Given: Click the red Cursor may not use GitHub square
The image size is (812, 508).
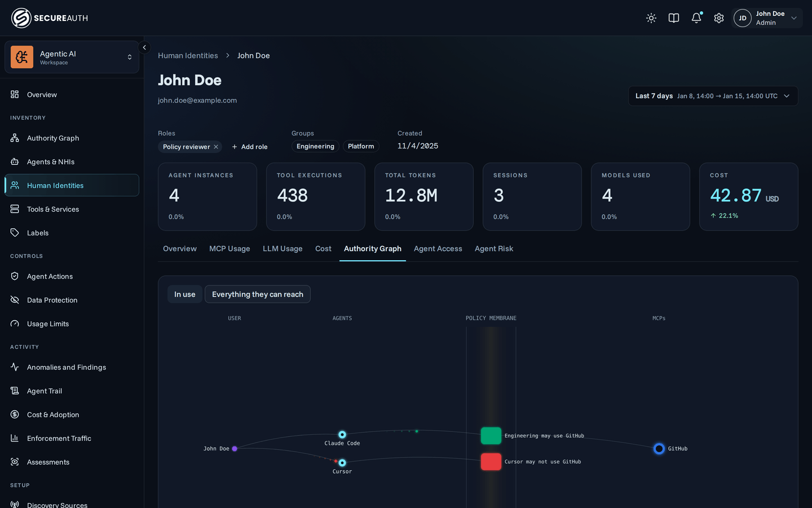Looking at the screenshot, I should (x=491, y=462).
